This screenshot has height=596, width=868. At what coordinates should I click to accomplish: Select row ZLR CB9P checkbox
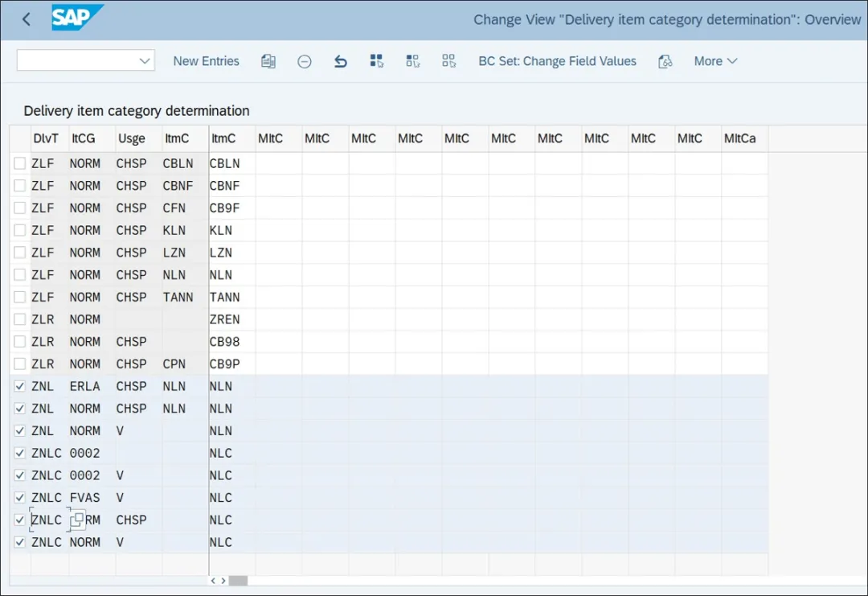[x=20, y=364]
